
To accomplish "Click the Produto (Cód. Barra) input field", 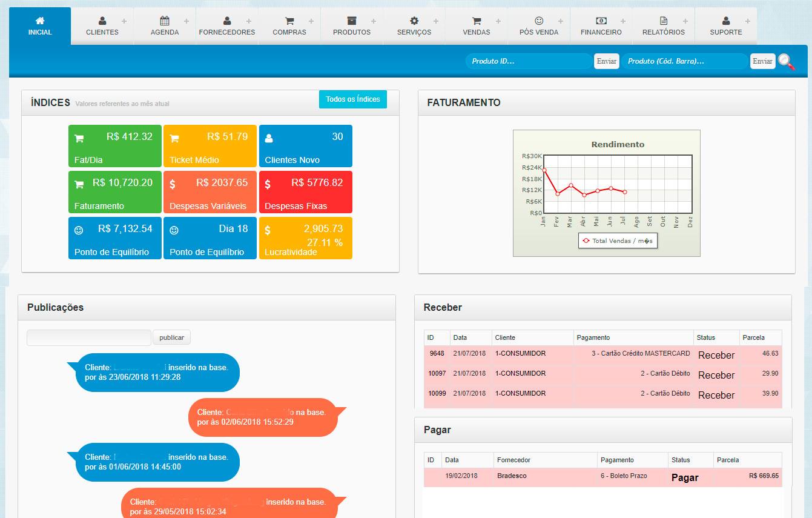I will [x=685, y=61].
